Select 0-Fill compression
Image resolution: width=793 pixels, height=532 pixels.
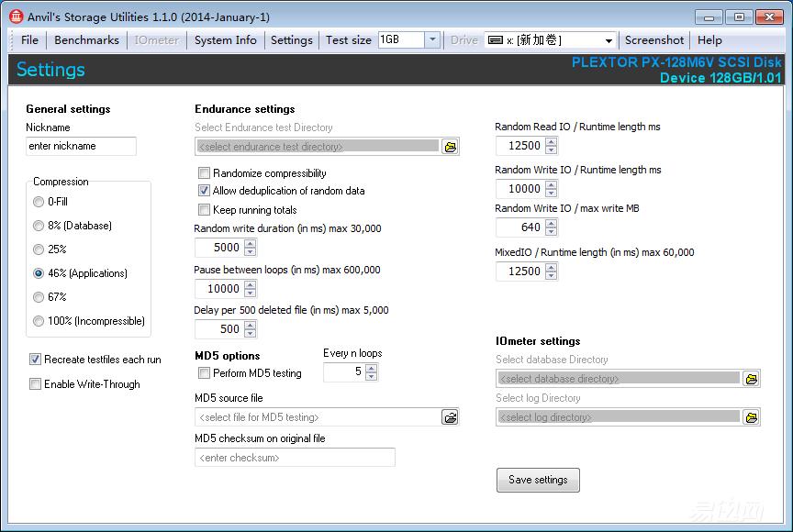pos(39,202)
